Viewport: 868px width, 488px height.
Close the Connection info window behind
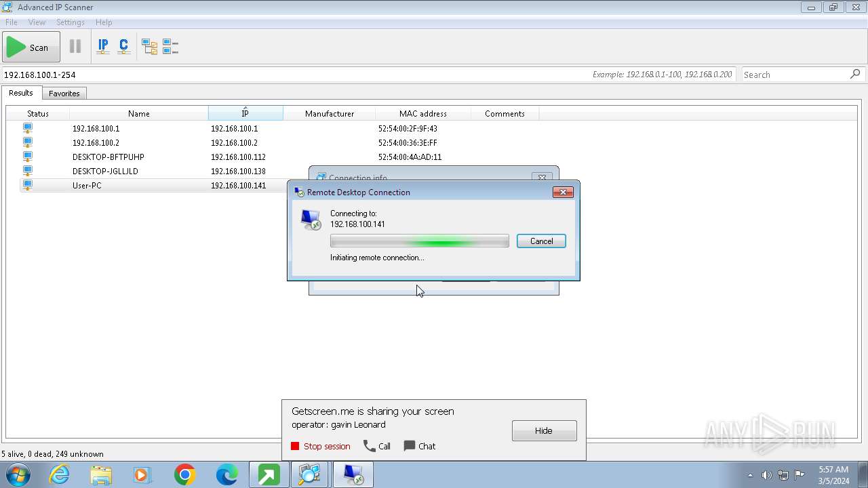click(542, 177)
